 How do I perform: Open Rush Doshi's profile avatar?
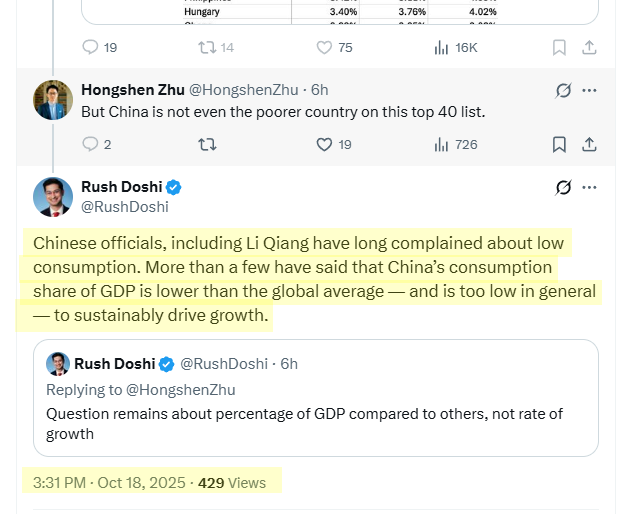tap(52, 196)
